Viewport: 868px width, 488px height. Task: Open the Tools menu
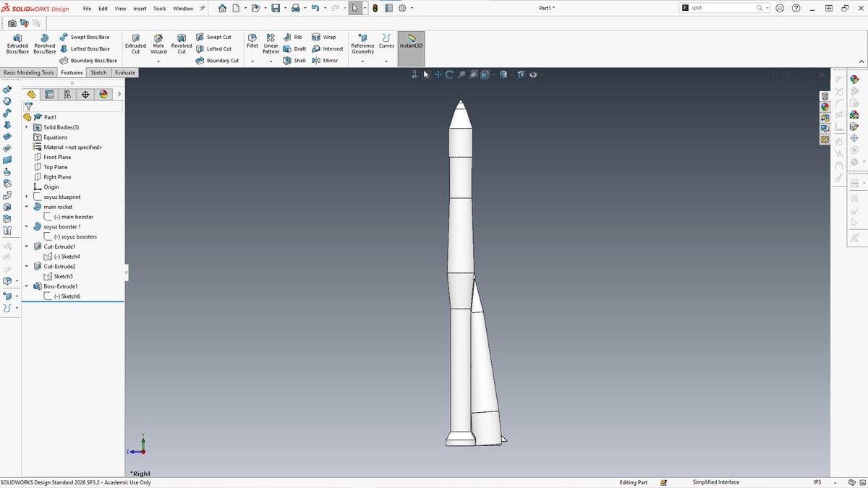click(x=159, y=9)
